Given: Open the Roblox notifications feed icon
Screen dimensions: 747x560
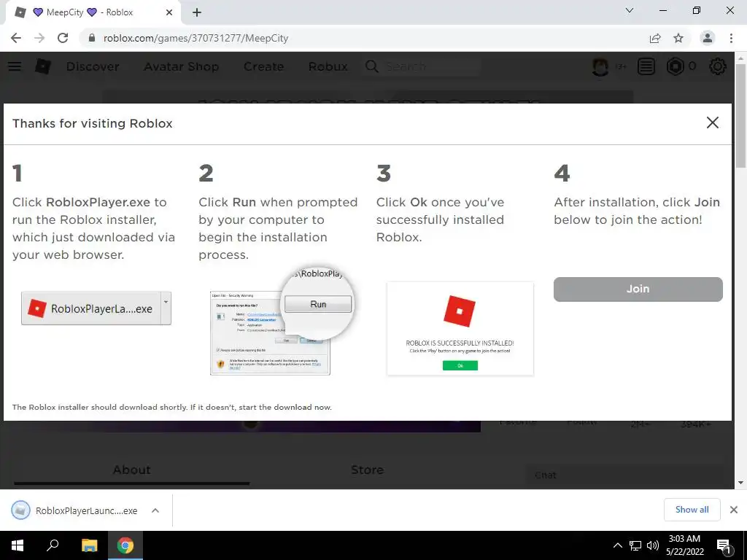Looking at the screenshot, I should pos(646,66).
